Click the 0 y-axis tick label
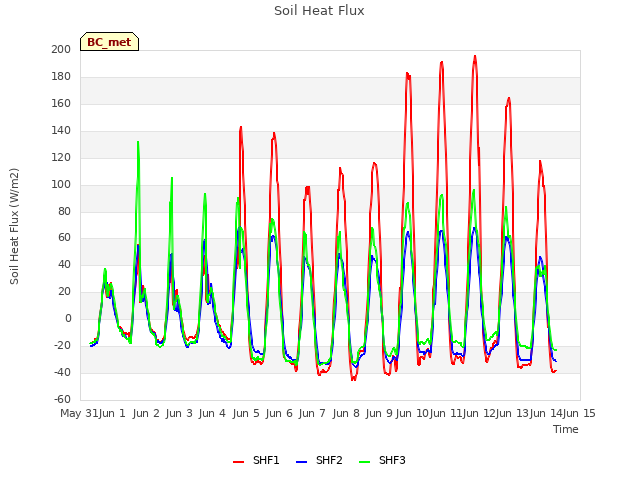 click(68, 319)
